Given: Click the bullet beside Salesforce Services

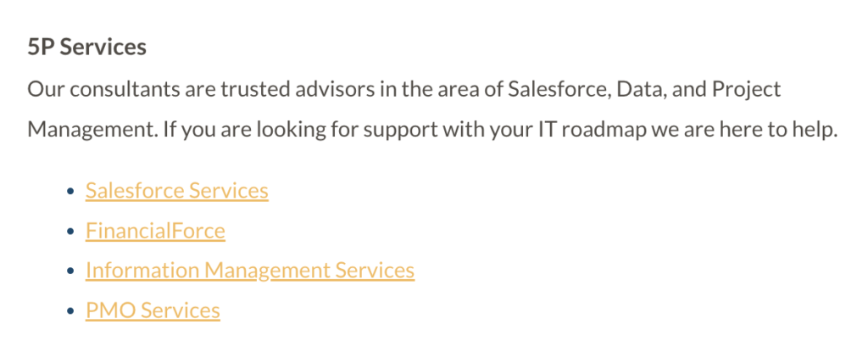Looking at the screenshot, I should click(70, 191).
